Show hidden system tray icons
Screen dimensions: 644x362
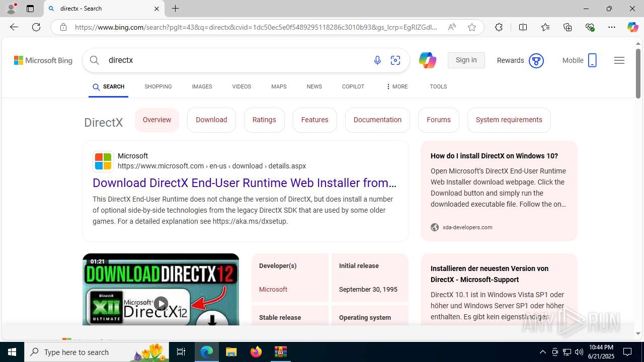pos(542,352)
